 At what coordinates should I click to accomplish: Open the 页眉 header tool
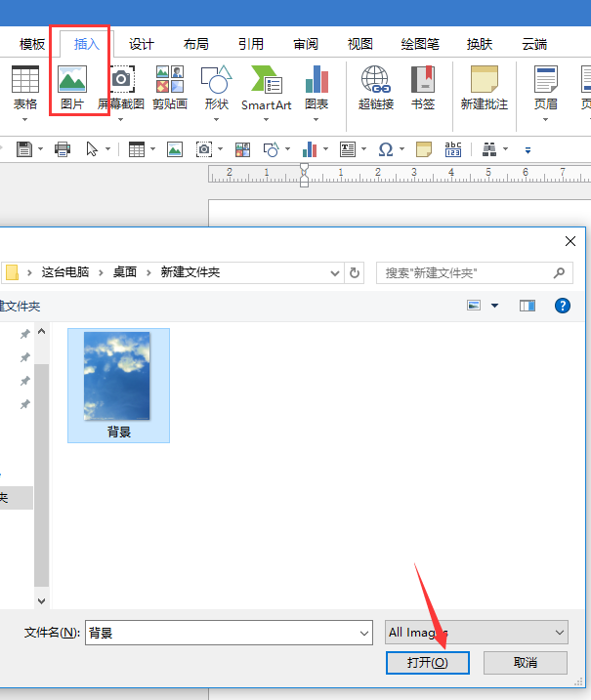[x=545, y=89]
